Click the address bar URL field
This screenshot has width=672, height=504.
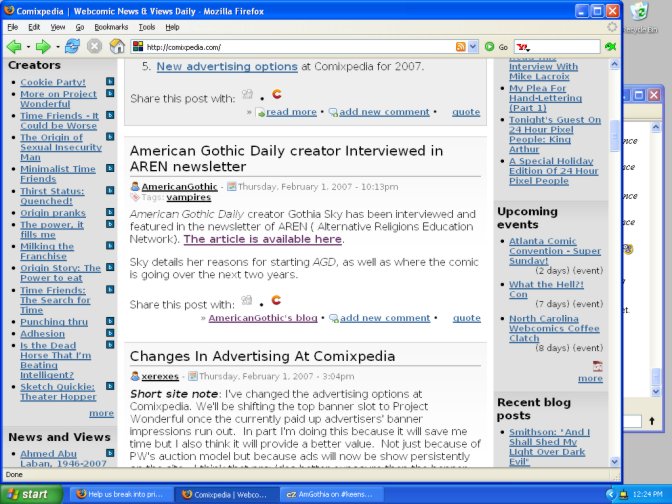299,47
